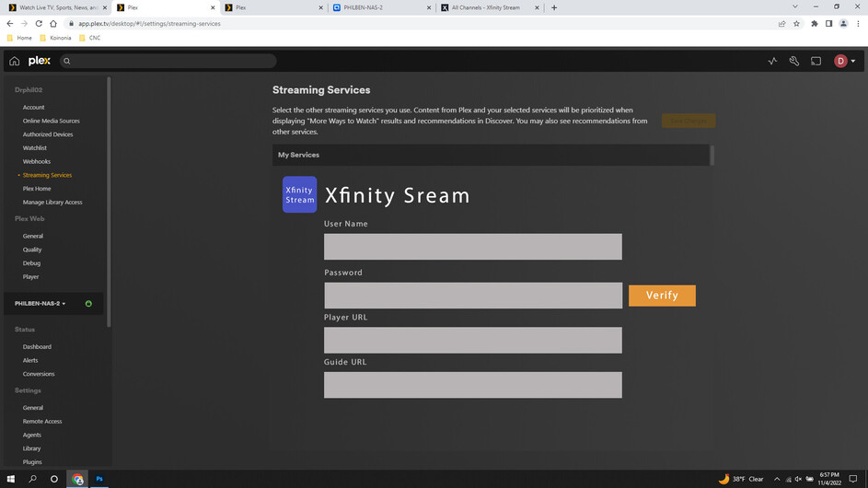Image resolution: width=868 pixels, height=488 pixels.
Task: Open Agents settings
Action: click(32, 435)
